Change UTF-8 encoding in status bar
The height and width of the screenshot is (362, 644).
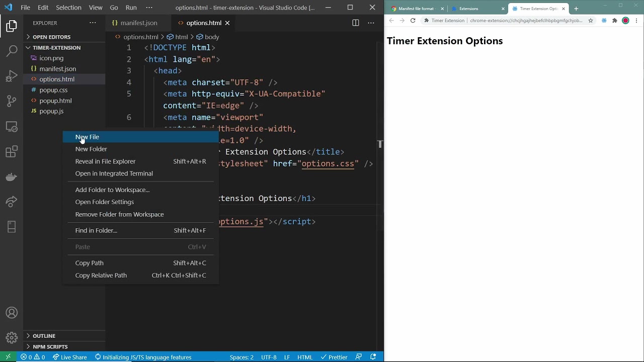point(269,357)
